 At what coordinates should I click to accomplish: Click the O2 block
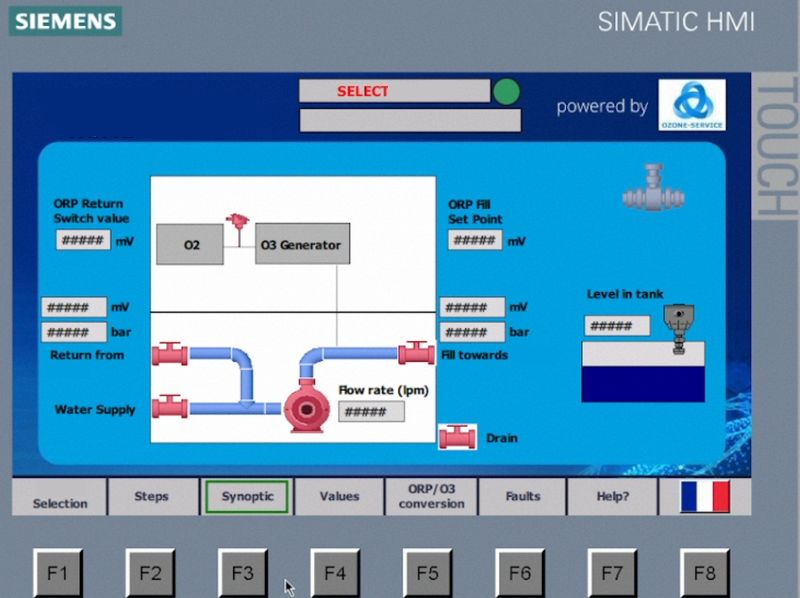click(x=190, y=244)
